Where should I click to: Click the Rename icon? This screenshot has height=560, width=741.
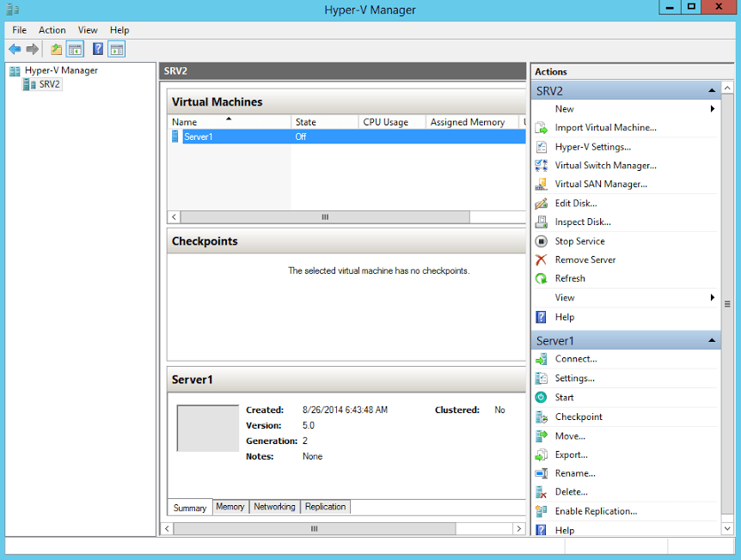[541, 473]
